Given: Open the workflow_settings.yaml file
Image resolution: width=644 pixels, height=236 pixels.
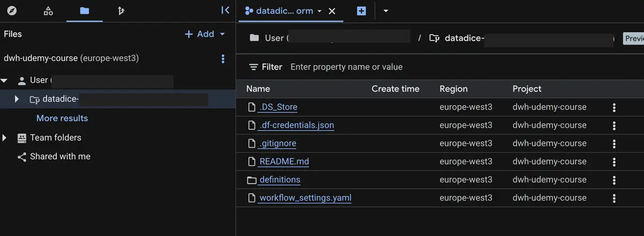Looking at the screenshot, I should [x=305, y=198].
